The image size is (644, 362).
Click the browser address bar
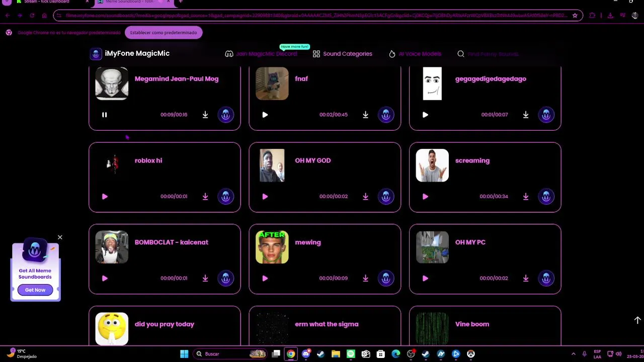(317, 16)
